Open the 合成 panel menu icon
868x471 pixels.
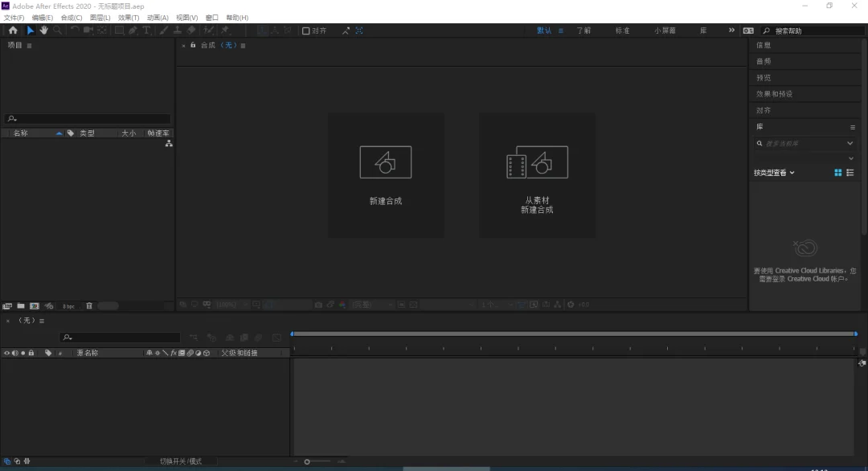(243, 46)
